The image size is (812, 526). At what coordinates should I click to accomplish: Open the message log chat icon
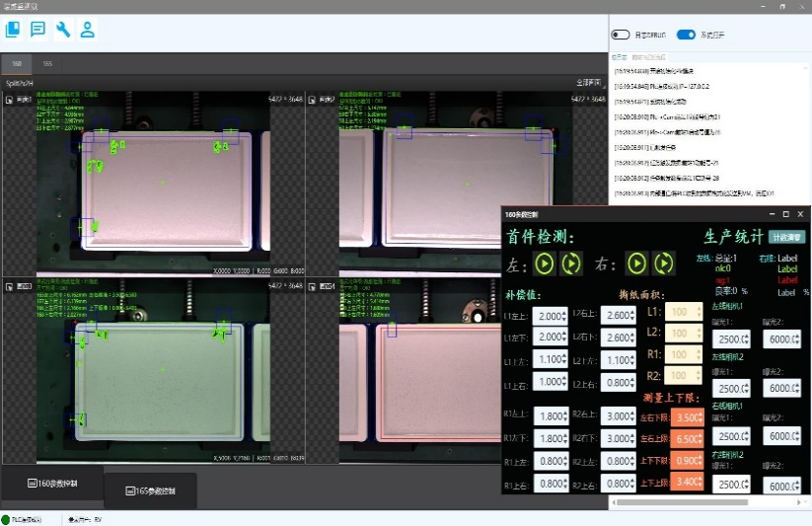tap(37, 29)
